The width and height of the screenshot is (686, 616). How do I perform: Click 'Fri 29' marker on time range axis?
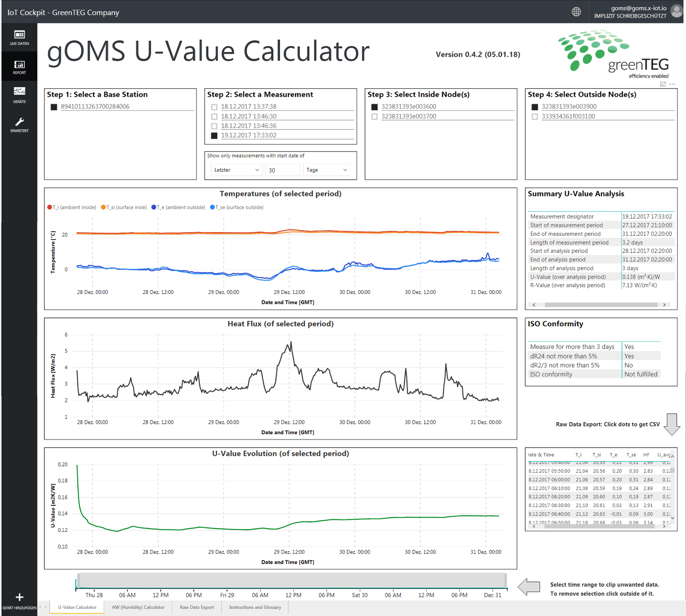(x=227, y=595)
